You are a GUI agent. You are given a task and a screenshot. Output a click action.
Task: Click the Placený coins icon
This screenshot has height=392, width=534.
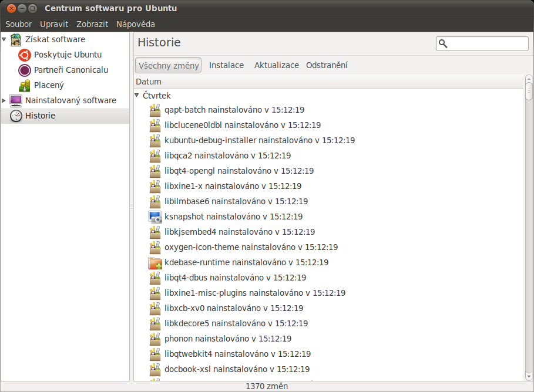(x=24, y=85)
